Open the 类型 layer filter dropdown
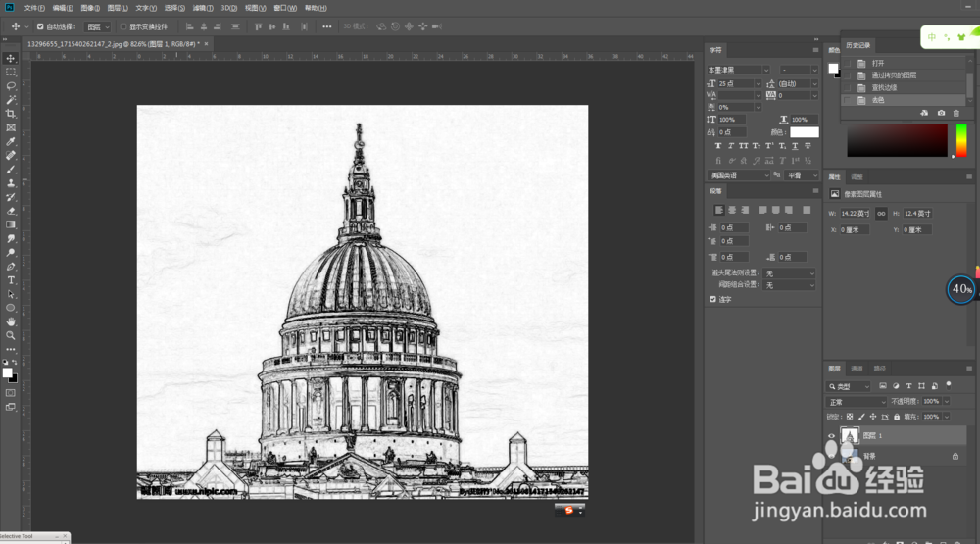Screen dimensions: 980x544 point(849,386)
